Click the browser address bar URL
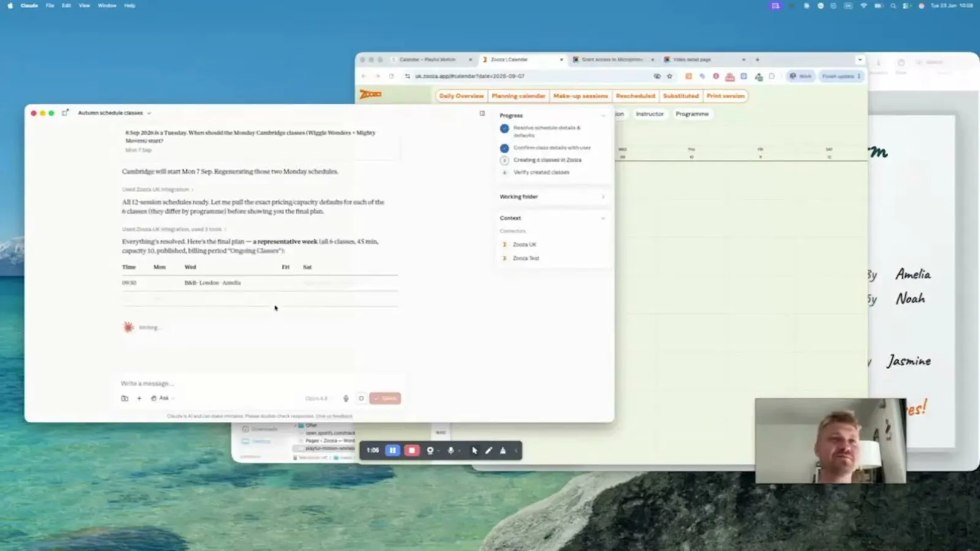Screen dimensions: 980x551 point(470,76)
